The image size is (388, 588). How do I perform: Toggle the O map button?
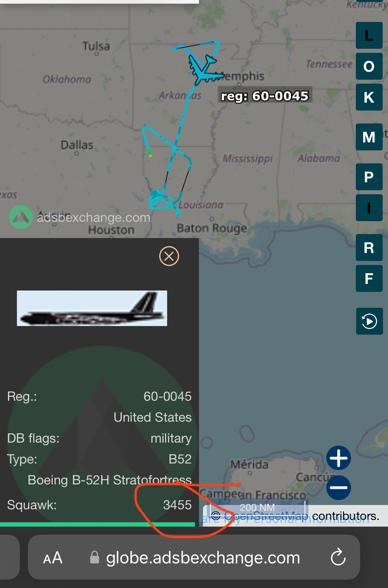click(369, 66)
